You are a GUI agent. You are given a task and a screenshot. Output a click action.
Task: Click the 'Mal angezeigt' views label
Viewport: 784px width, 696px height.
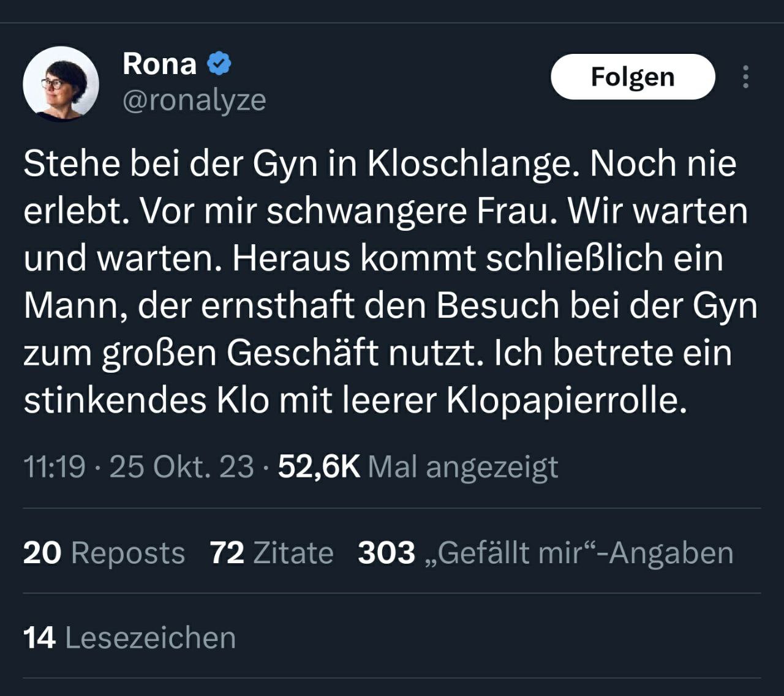(x=462, y=467)
